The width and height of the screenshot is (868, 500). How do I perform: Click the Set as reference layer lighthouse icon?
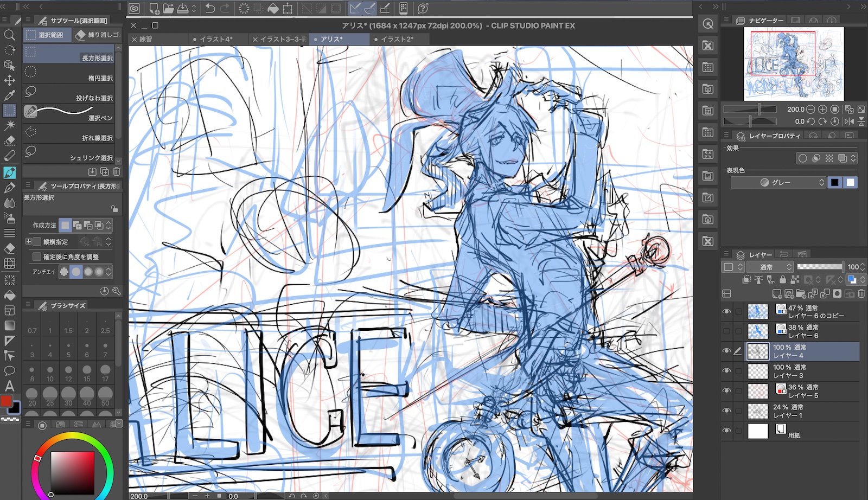[758, 280]
